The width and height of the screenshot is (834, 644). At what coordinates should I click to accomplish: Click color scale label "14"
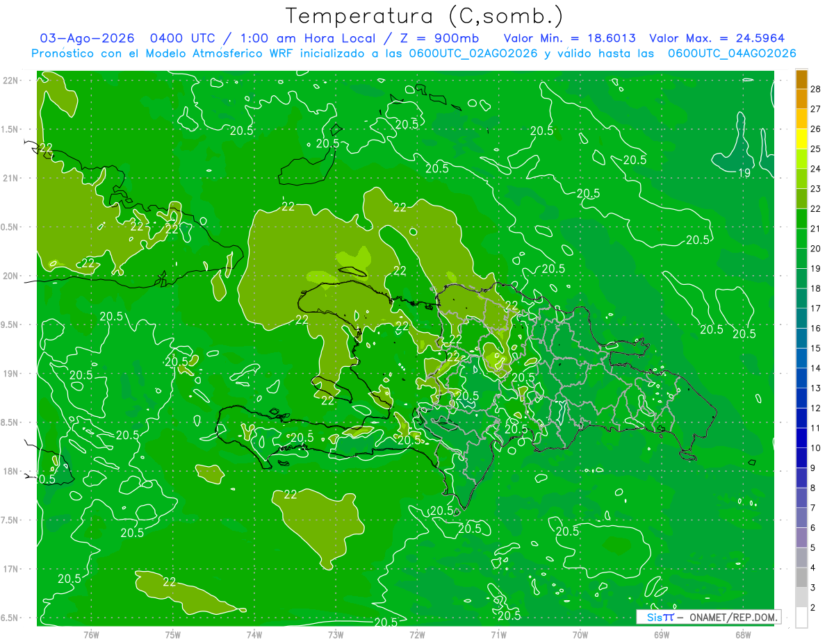point(816,368)
